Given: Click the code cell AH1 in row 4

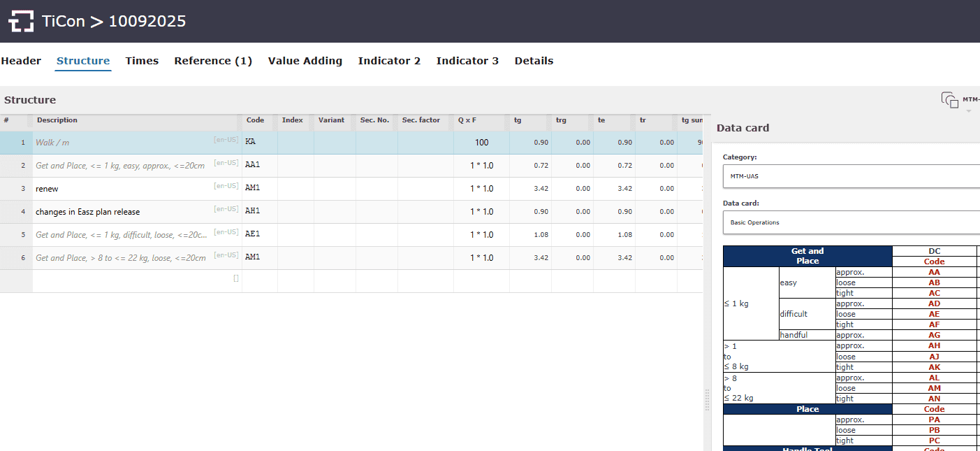Looking at the screenshot, I should coord(259,212).
